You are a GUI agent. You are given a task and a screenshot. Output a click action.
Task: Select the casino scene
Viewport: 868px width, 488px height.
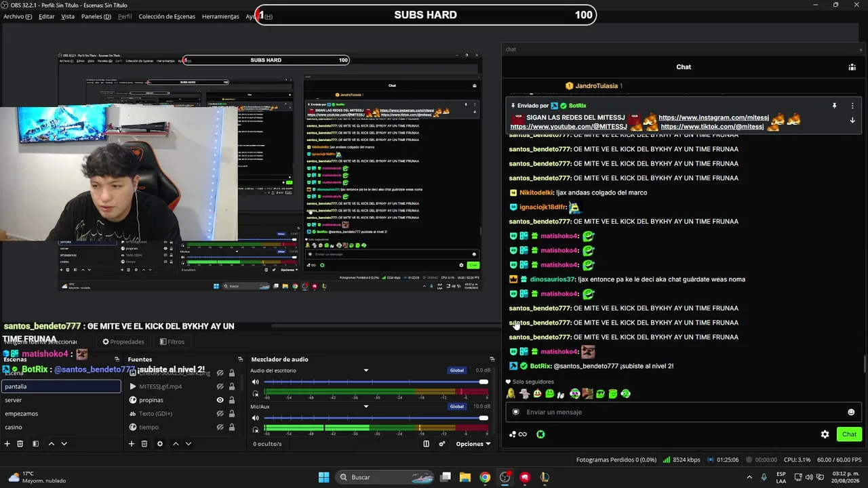[61, 427]
